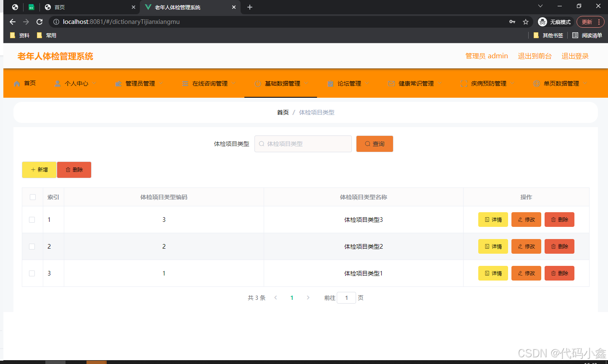
Task: Close the 老年人体检管理系统 browser tab
Action: click(234, 7)
